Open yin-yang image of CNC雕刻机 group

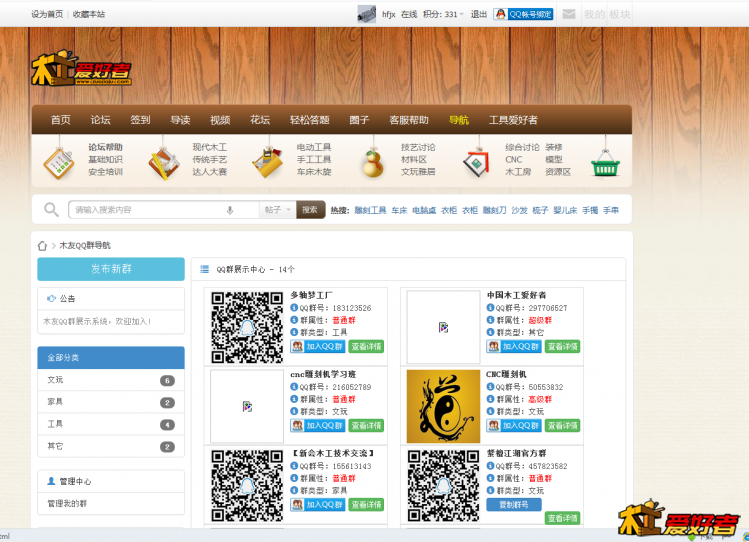(443, 406)
